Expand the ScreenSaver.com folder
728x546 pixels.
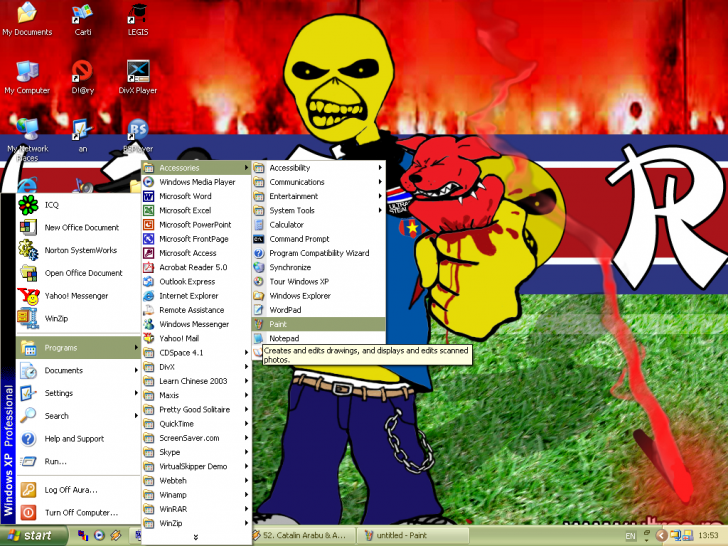point(196,438)
